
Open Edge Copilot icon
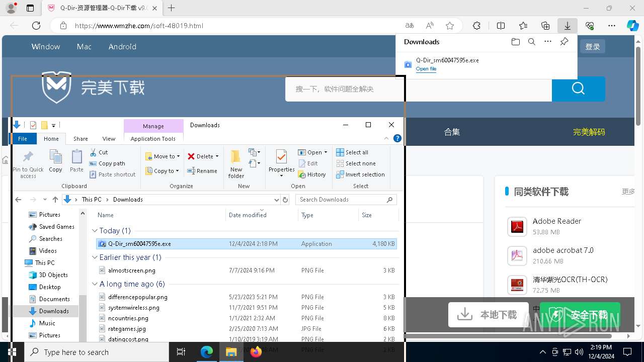[x=632, y=26]
